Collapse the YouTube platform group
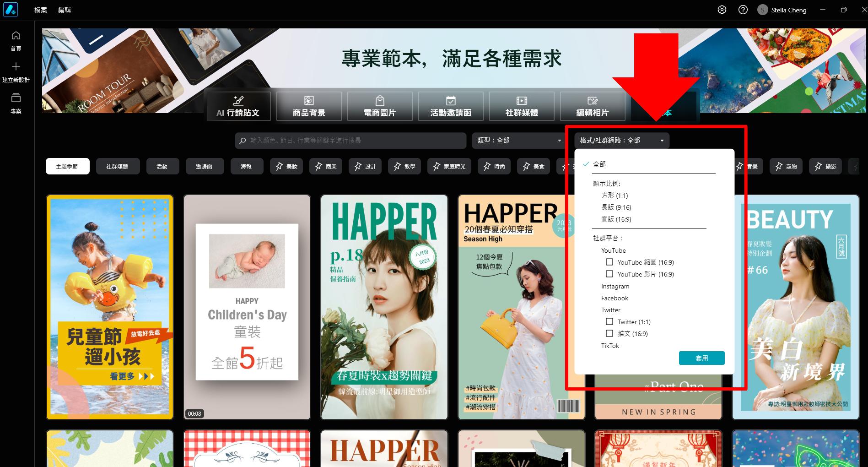Viewport: 868px width, 467px height. pyautogui.click(x=614, y=250)
